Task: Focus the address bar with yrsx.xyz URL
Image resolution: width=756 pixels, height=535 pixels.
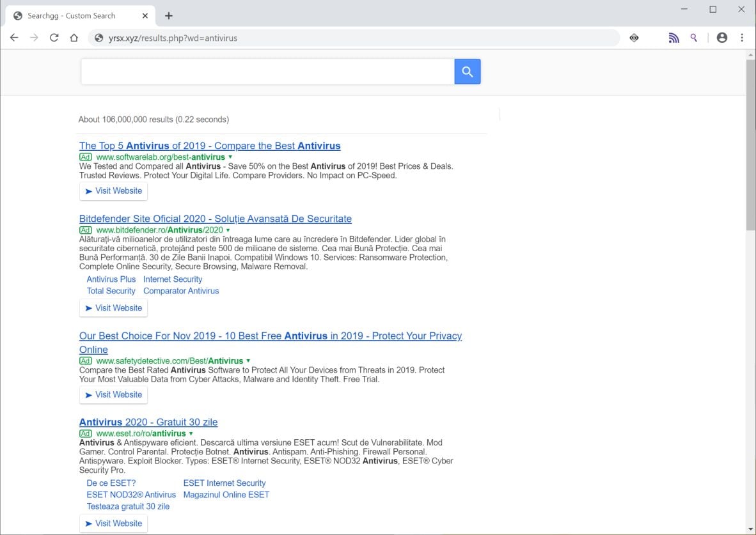Action: (354, 38)
